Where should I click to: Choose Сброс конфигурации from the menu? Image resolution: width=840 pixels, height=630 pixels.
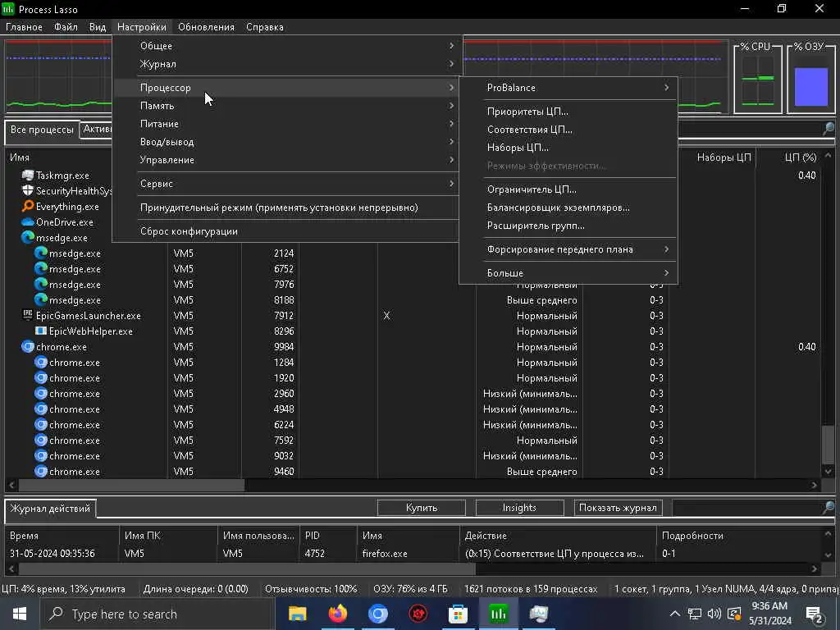[x=285, y=231]
